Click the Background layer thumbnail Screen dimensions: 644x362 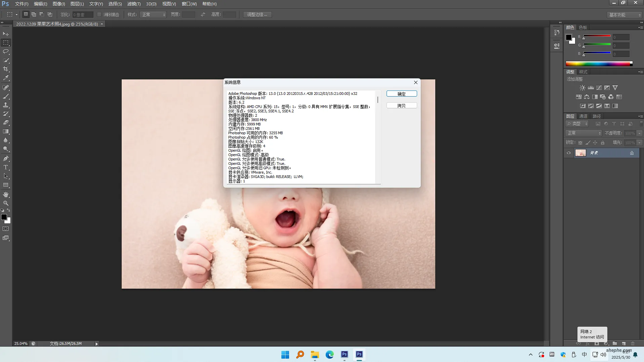580,153
